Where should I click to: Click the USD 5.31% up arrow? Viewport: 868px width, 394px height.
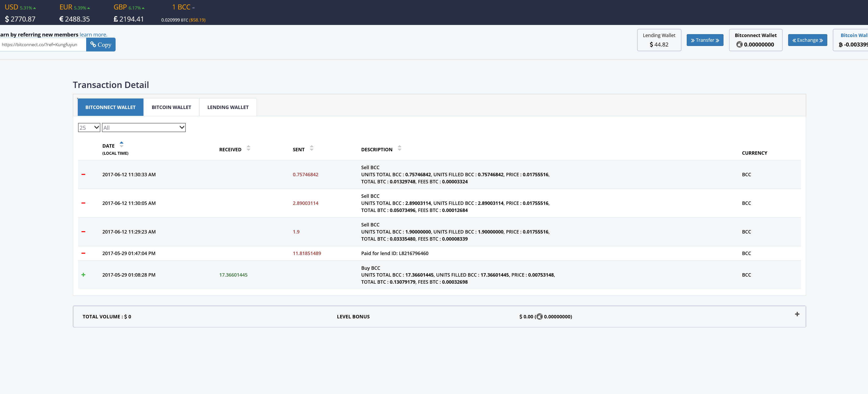pyautogui.click(x=34, y=8)
